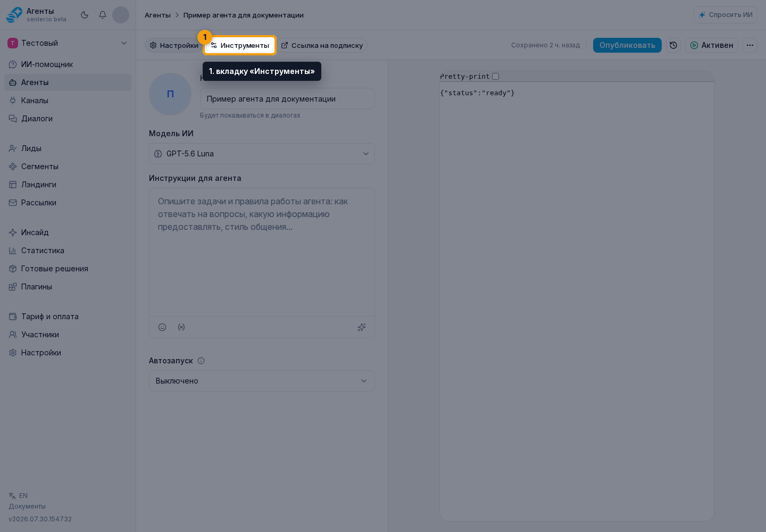Click the Опубликовать button
This screenshot has width=766, height=532.
[627, 45]
